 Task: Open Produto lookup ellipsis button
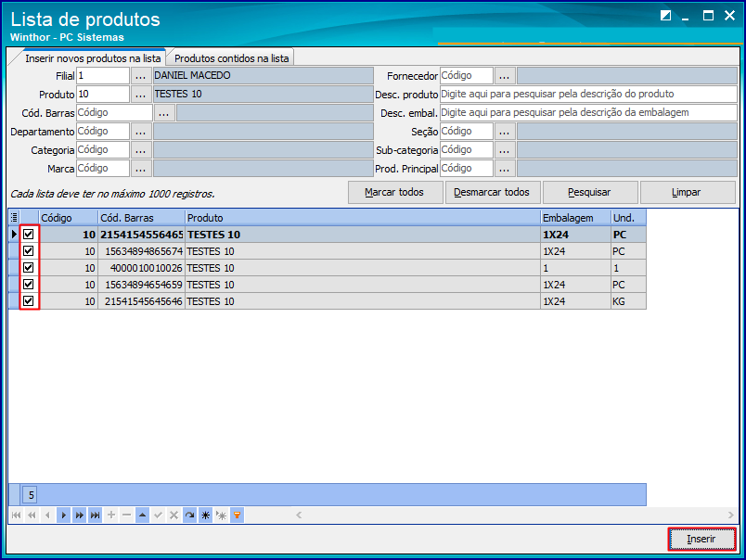tap(140, 95)
